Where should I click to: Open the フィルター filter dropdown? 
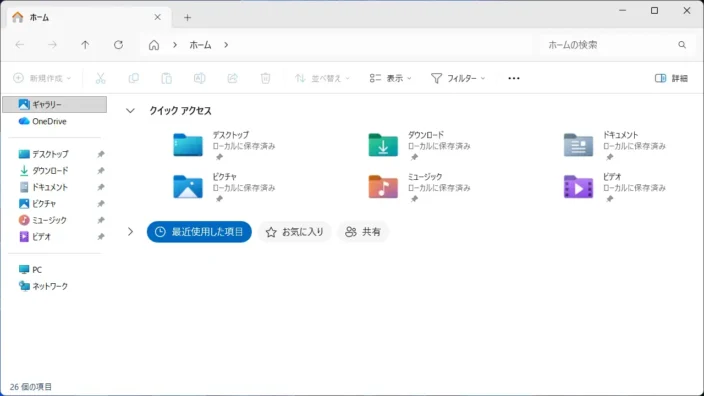pos(458,78)
